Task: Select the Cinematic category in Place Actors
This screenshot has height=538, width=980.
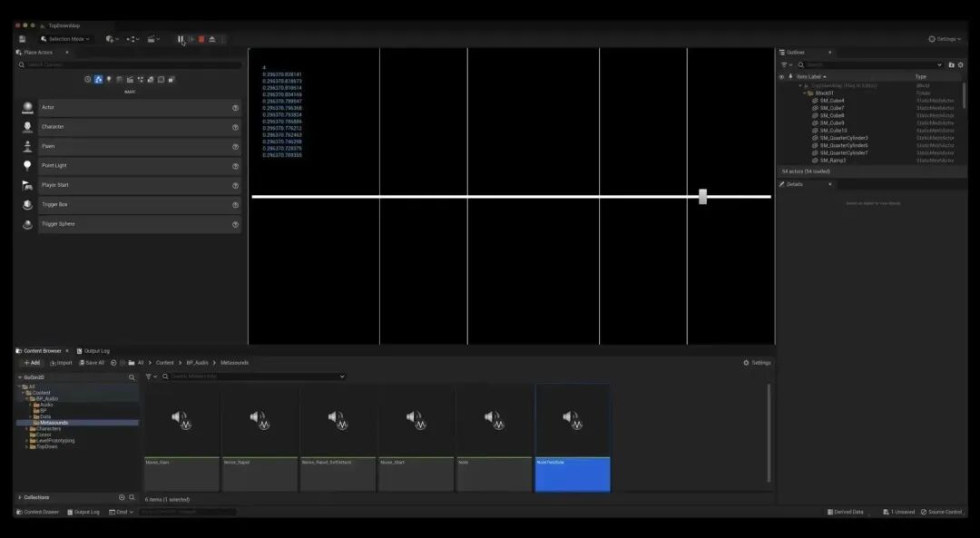Action: (x=130, y=79)
